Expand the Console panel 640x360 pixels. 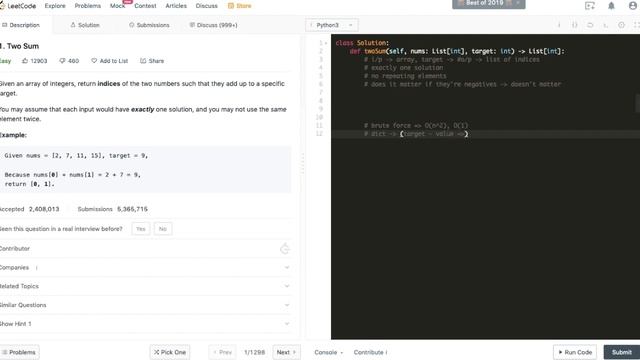pyautogui.click(x=328, y=352)
